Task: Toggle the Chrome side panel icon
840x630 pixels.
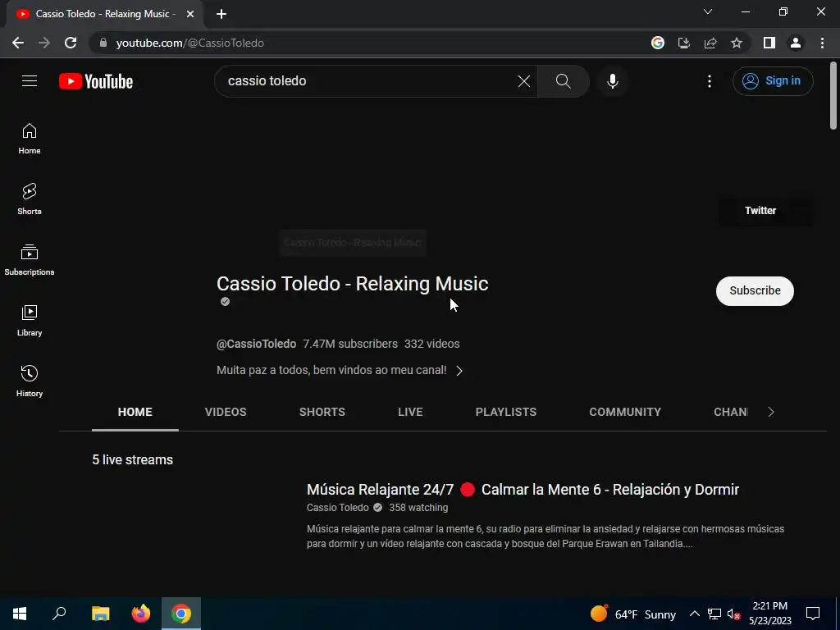Action: coord(769,43)
